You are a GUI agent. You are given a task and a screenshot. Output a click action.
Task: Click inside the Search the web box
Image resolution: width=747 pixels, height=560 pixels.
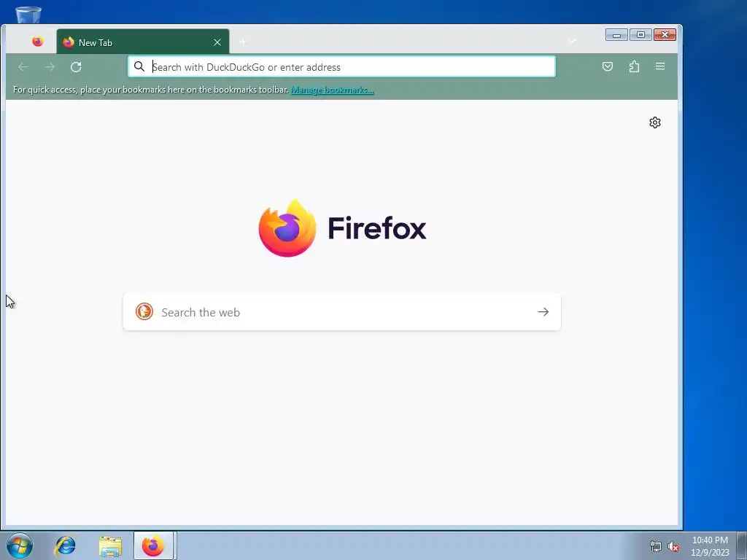[341, 312]
